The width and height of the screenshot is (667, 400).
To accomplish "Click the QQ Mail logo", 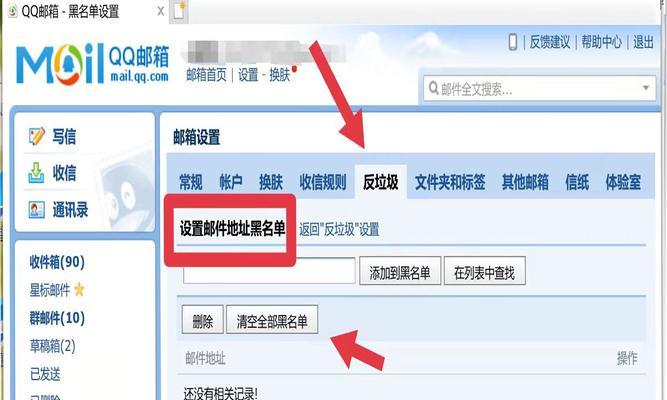I will point(92,63).
